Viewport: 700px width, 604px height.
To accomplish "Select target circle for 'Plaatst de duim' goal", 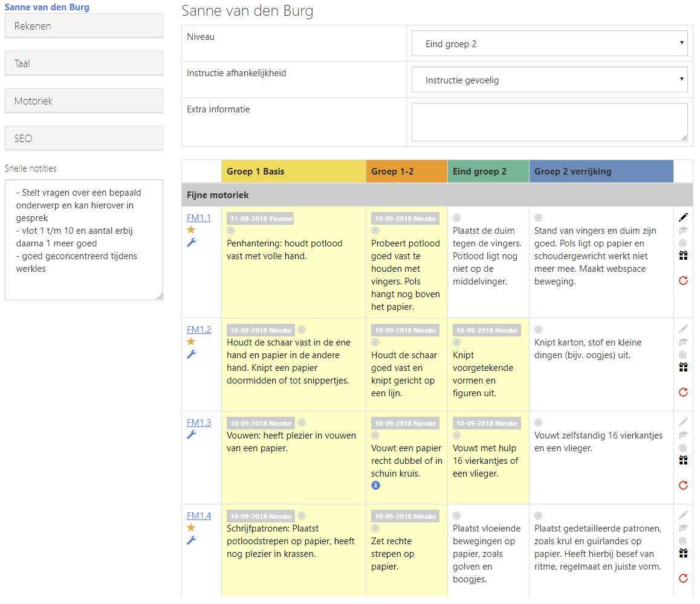I will tap(456, 218).
